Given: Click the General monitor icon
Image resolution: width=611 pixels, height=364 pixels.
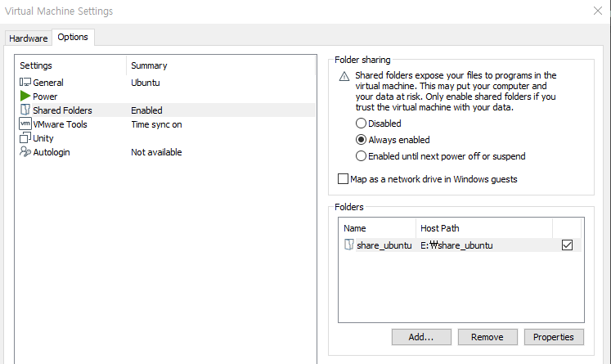Looking at the screenshot, I should (x=25, y=83).
